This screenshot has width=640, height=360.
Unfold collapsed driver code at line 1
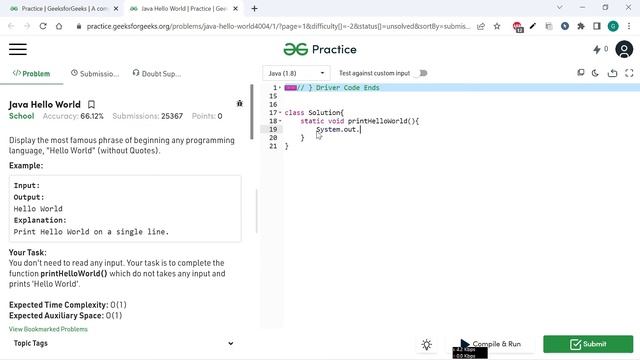(x=291, y=88)
